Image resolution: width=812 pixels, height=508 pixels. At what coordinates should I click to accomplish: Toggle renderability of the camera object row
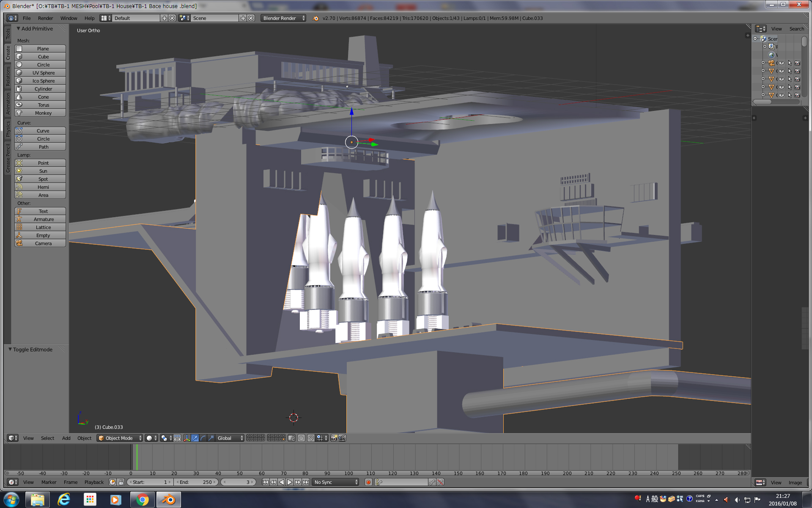pyautogui.click(x=798, y=63)
